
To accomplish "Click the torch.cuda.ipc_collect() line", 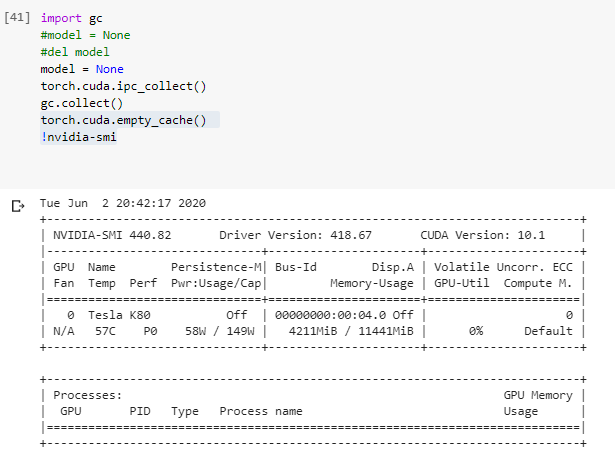I will point(123,86).
